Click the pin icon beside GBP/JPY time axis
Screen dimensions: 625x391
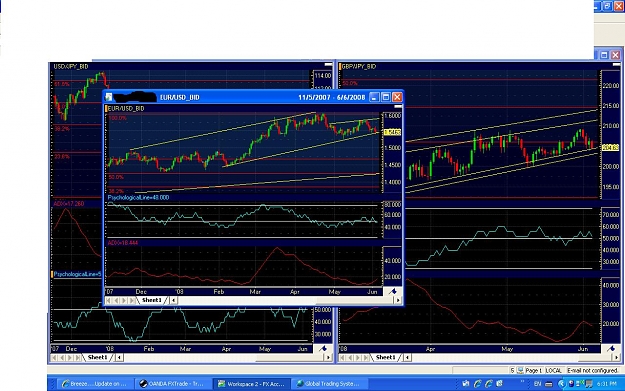point(611,349)
